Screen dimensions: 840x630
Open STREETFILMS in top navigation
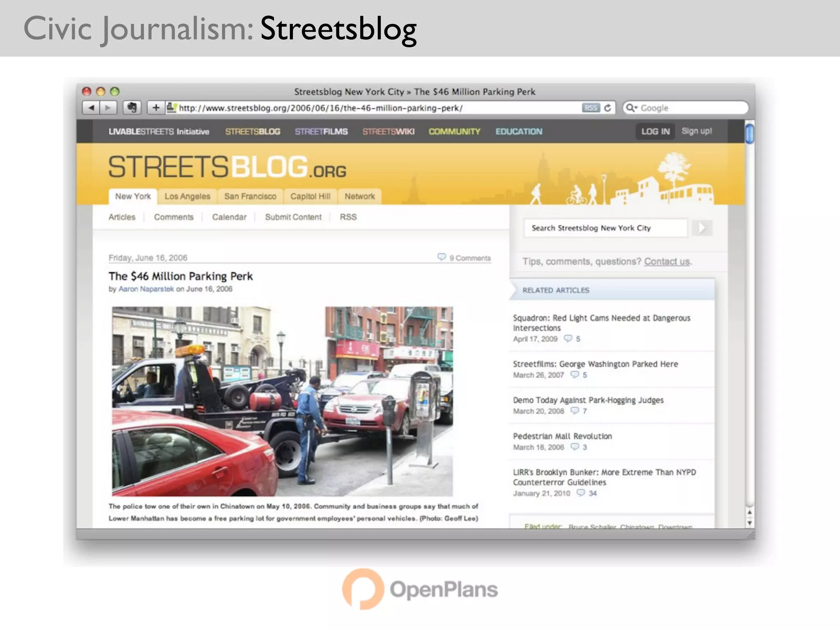321,132
